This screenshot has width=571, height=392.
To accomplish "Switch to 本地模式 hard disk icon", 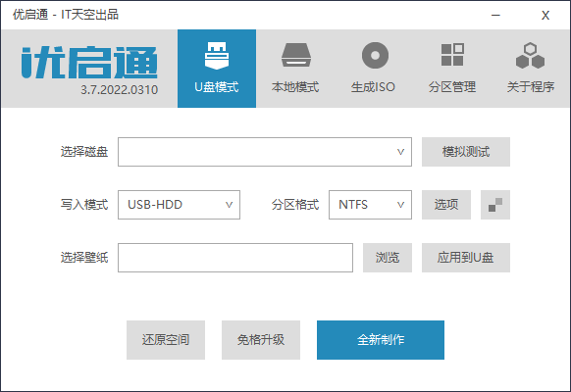I will (295, 55).
